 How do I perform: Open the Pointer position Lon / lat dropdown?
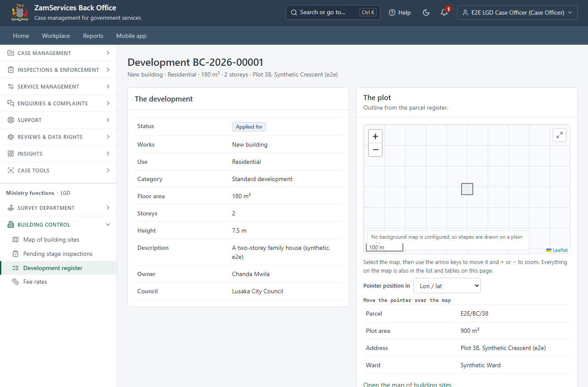coord(447,286)
